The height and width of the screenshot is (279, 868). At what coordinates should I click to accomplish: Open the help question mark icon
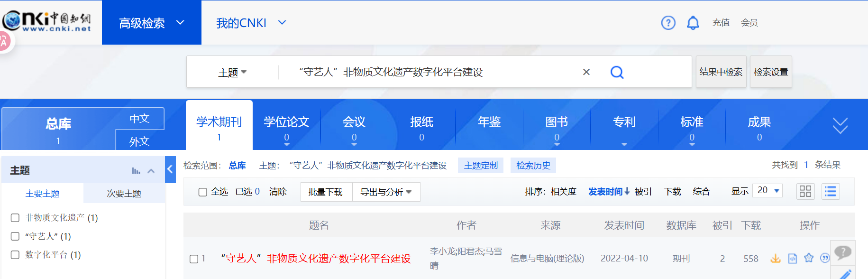668,23
